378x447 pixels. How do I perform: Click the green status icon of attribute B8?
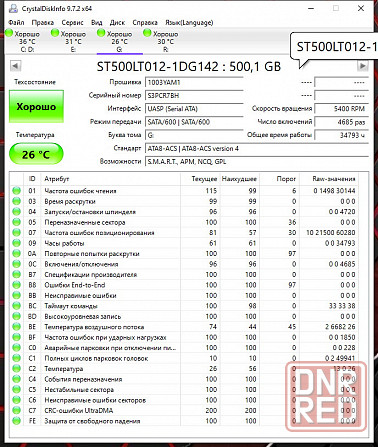[16, 285]
